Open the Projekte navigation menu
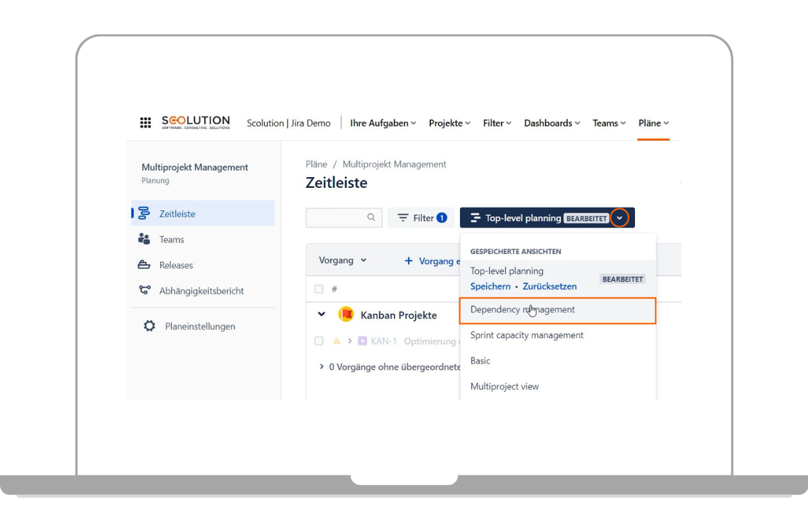This screenshot has height=532, width=808. pos(449,123)
